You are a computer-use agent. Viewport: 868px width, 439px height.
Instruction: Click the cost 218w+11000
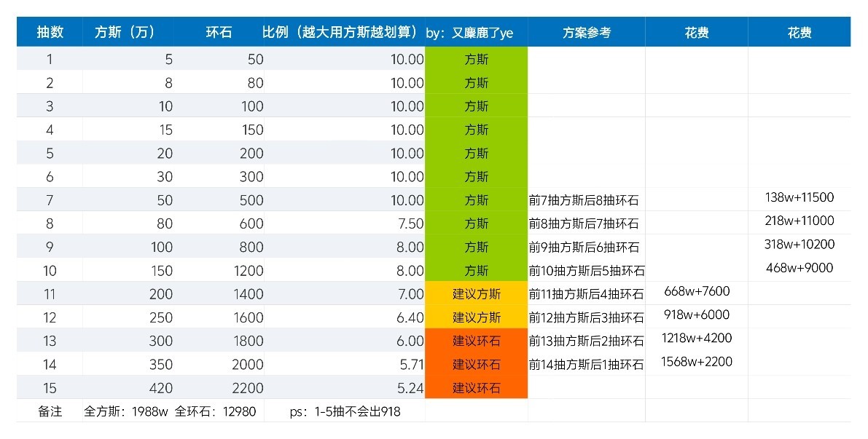click(799, 221)
